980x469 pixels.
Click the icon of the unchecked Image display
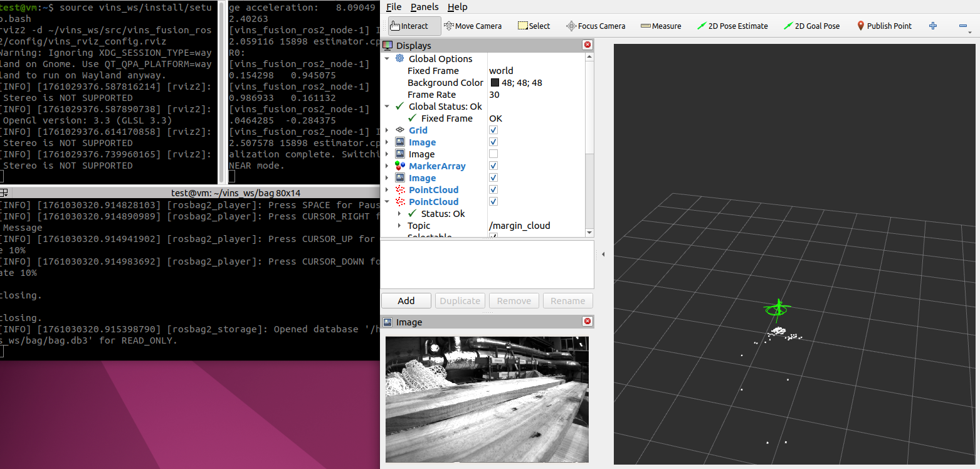click(400, 154)
